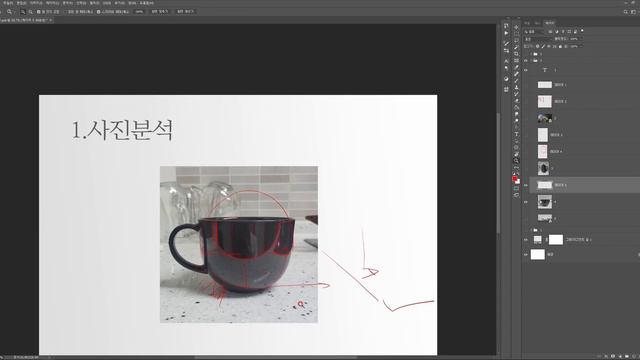Select the Brush tool

(516, 80)
